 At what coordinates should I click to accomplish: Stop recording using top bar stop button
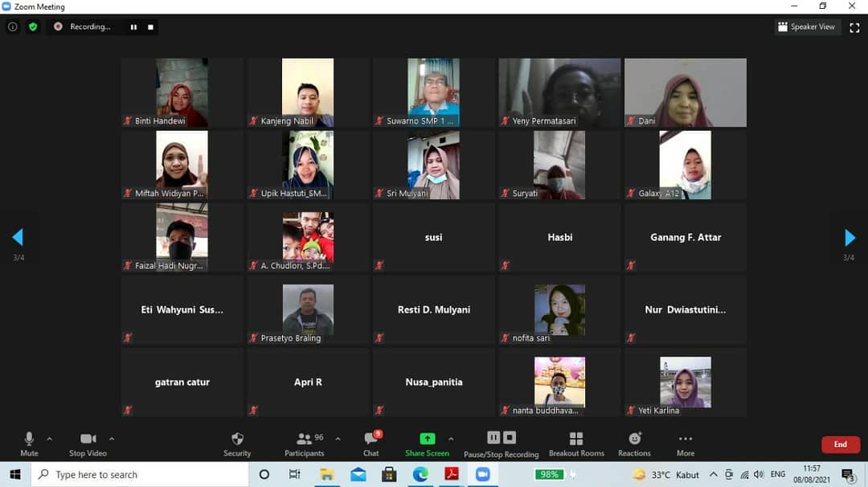150,27
